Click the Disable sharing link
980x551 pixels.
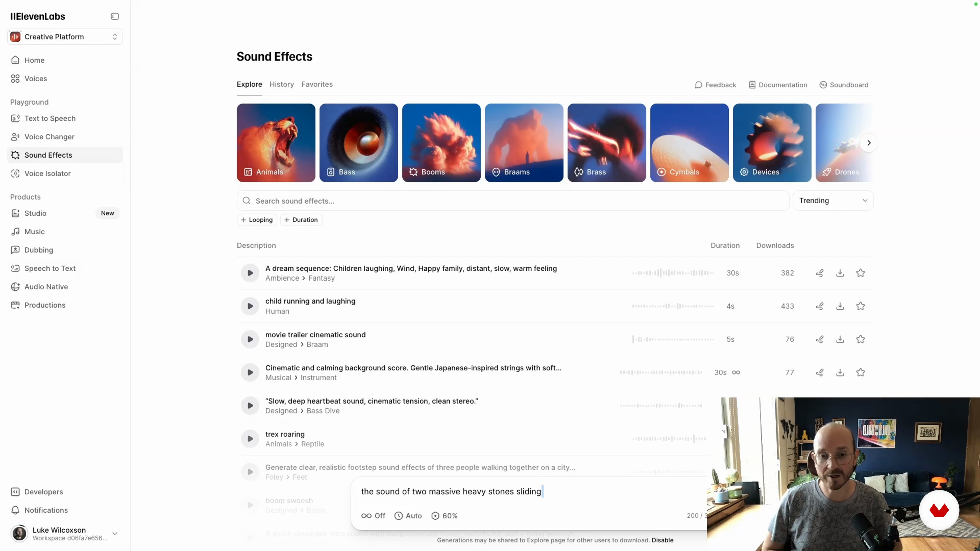662,540
